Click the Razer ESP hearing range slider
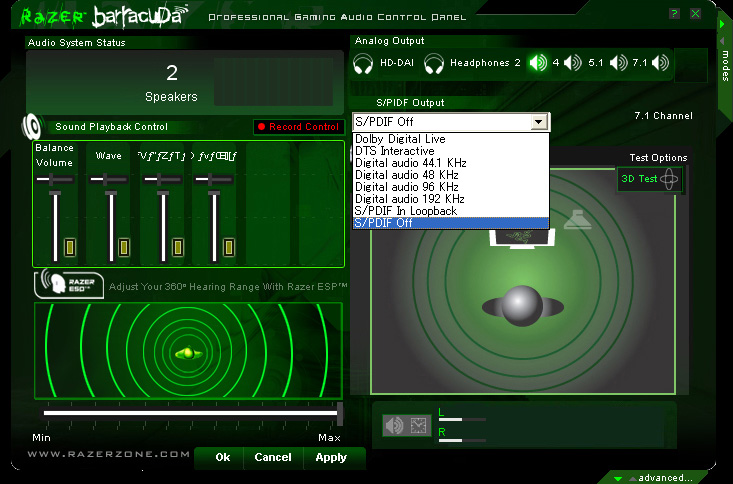733x484 pixels. [x=192, y=412]
